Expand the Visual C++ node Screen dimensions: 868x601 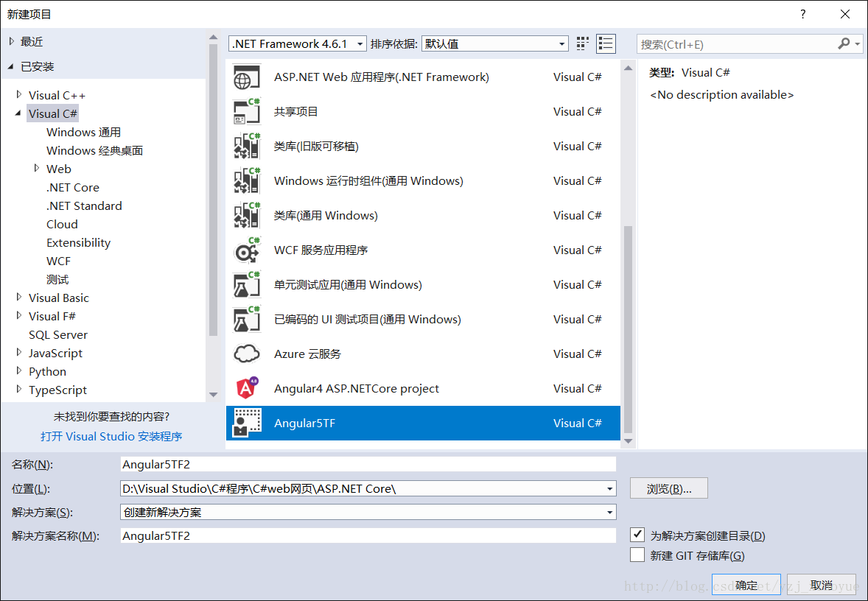coord(19,94)
